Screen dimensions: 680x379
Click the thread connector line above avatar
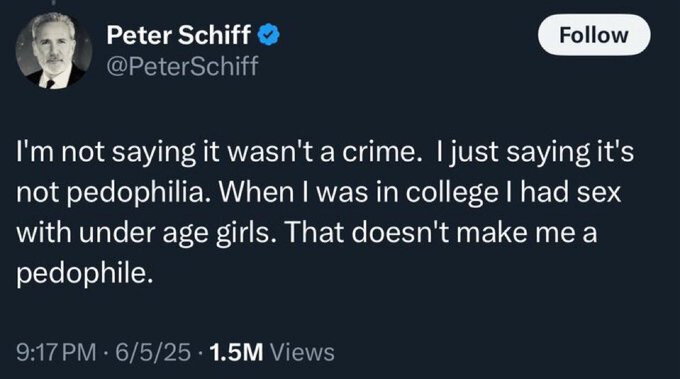click(54, 2)
